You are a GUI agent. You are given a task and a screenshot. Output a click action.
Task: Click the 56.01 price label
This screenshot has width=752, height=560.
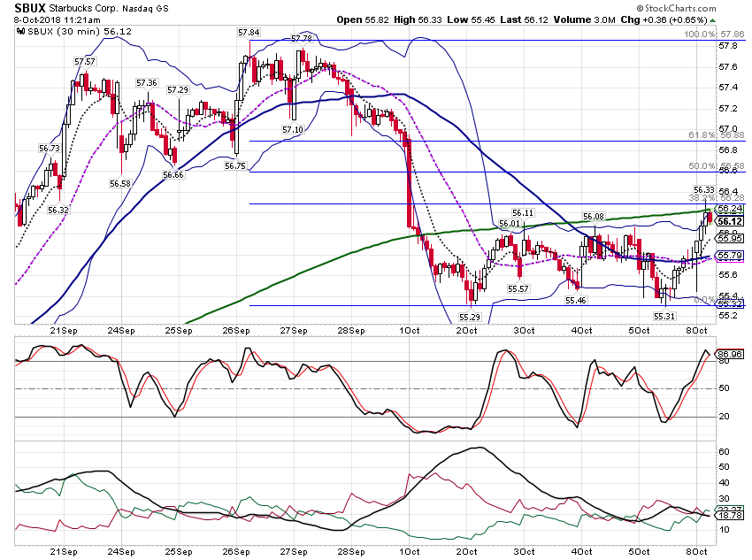point(510,224)
